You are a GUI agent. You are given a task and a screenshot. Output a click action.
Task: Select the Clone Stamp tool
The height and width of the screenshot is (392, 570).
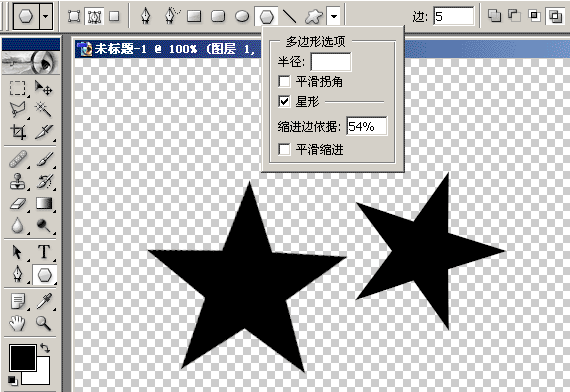17,181
